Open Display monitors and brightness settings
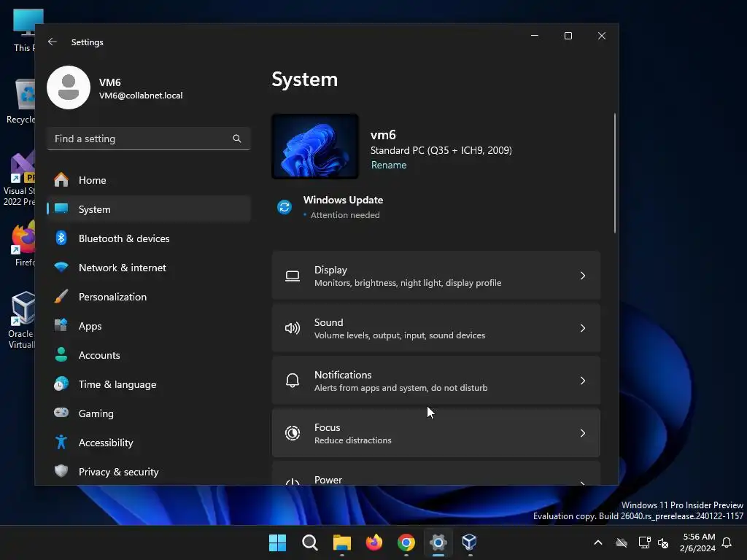The width and height of the screenshot is (747, 560). 436,276
